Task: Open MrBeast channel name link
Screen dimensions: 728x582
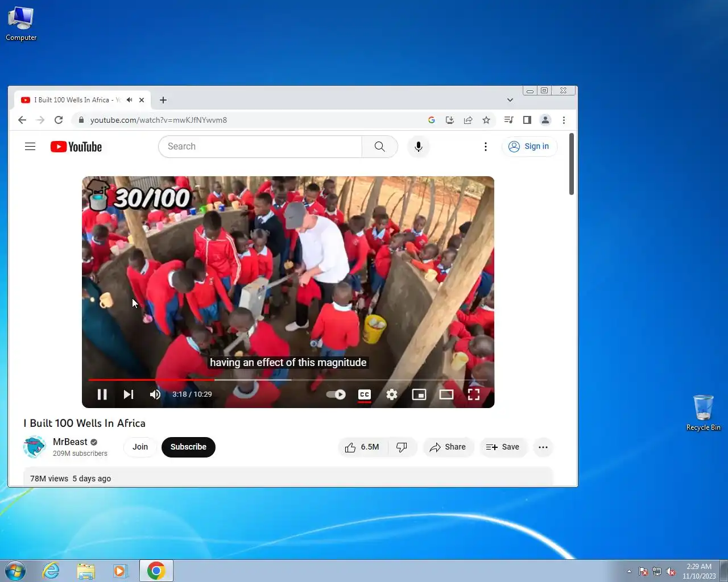Action: pos(70,442)
